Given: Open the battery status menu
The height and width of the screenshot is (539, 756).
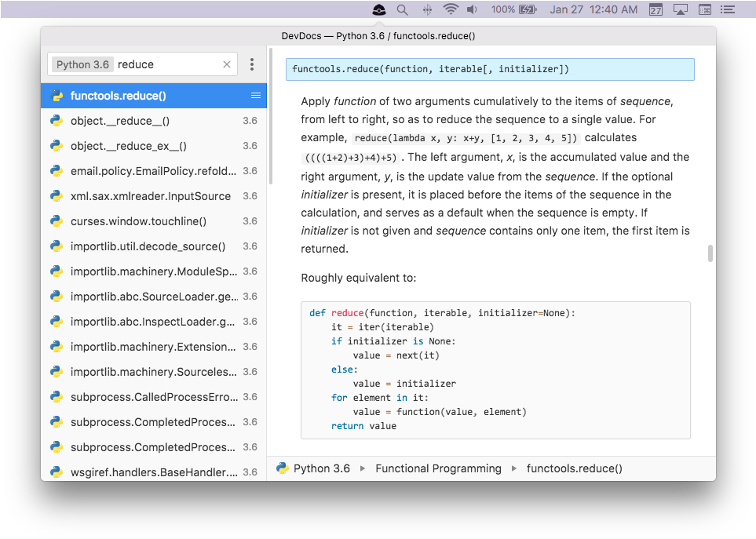Looking at the screenshot, I should (528, 9).
